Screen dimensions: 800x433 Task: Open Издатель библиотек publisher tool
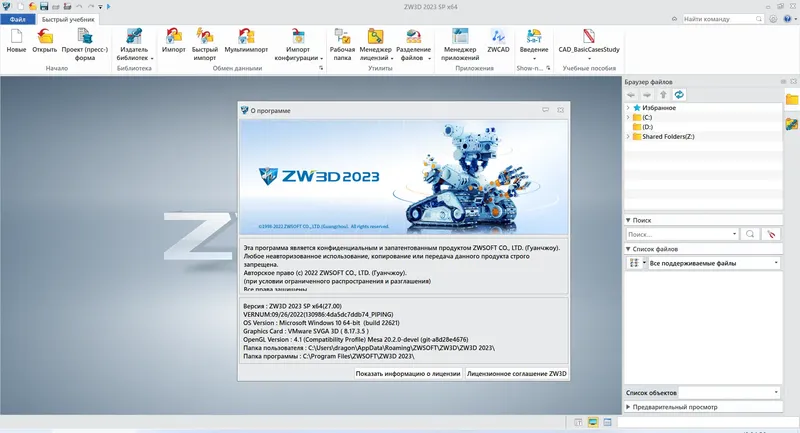point(134,45)
